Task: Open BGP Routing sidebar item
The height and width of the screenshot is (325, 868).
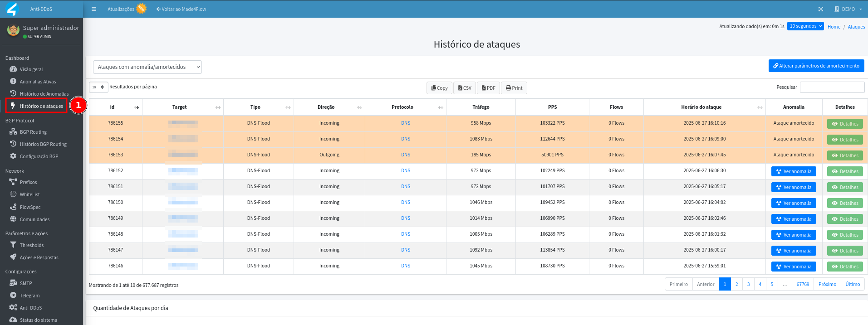Action: 33,132
